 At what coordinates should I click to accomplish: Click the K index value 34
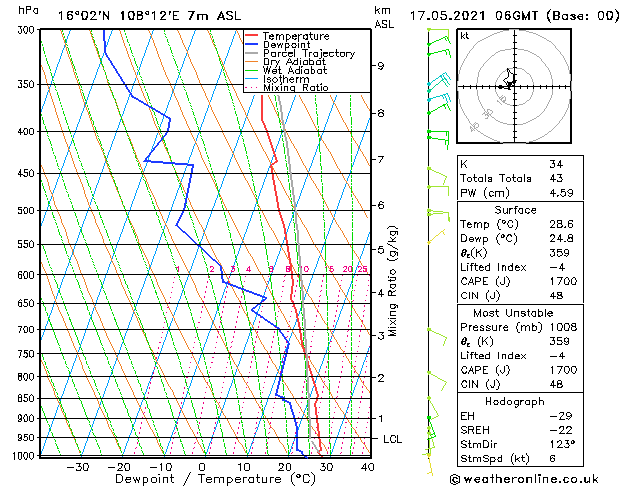click(556, 164)
